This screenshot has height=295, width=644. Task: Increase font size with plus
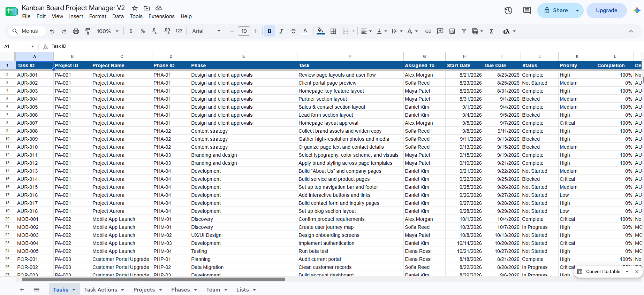(256, 31)
